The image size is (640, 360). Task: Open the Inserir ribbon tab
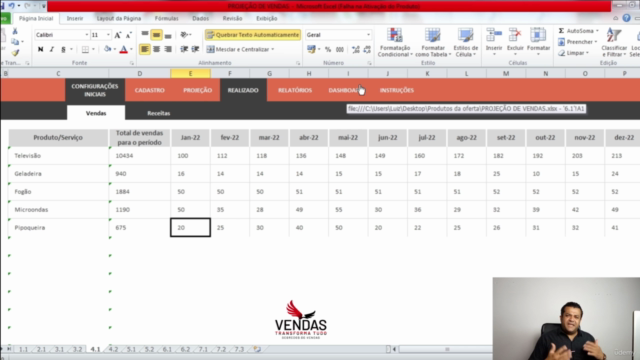pyautogui.click(x=75, y=18)
